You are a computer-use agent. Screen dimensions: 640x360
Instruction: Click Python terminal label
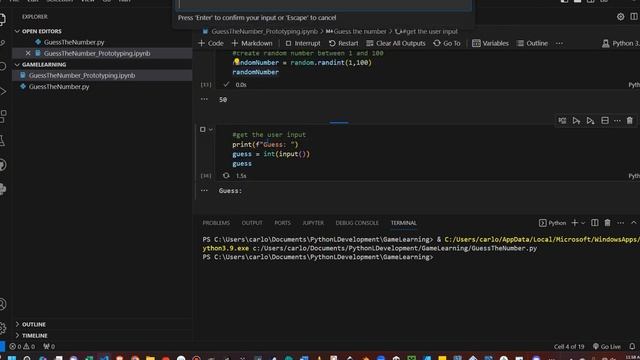552,223
